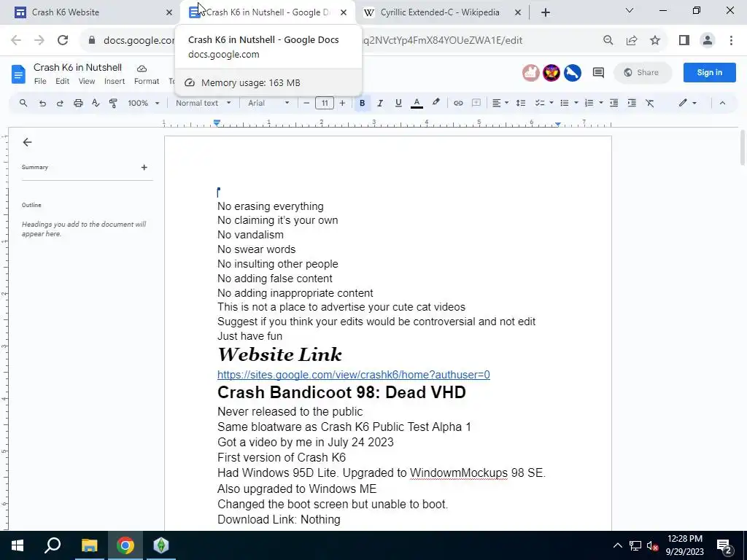Decrease the indent
Viewport: 747px width, 560px height.
(x=614, y=103)
